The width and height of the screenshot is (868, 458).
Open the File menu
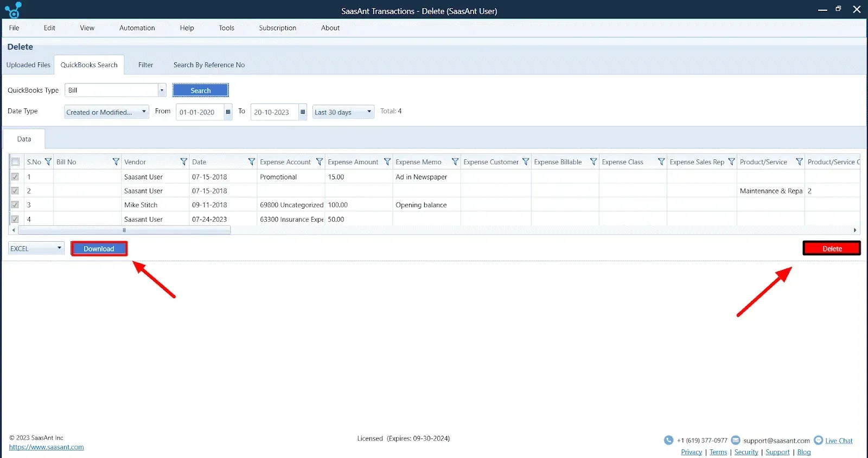point(14,28)
